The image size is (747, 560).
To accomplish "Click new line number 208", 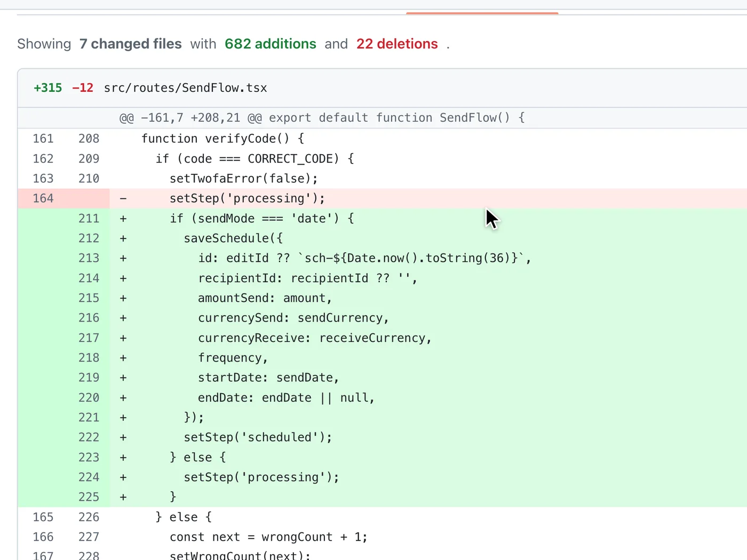I will coord(89,139).
